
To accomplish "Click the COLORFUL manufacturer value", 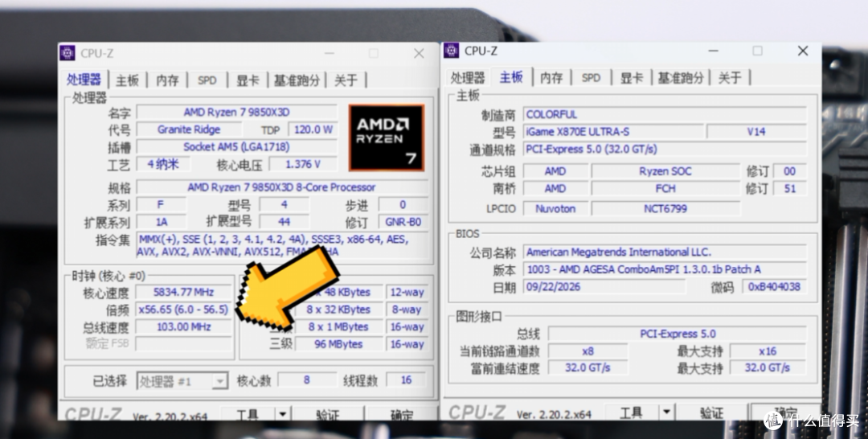I will coord(665,115).
